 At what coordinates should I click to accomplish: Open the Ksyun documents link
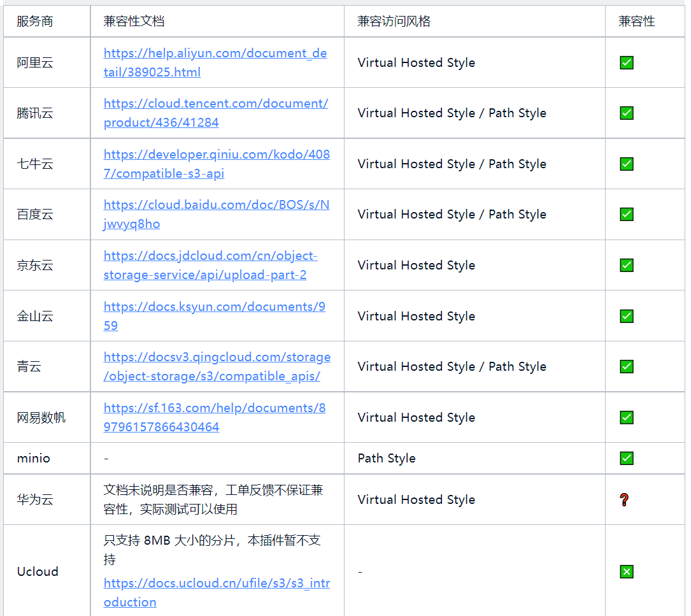pos(215,316)
